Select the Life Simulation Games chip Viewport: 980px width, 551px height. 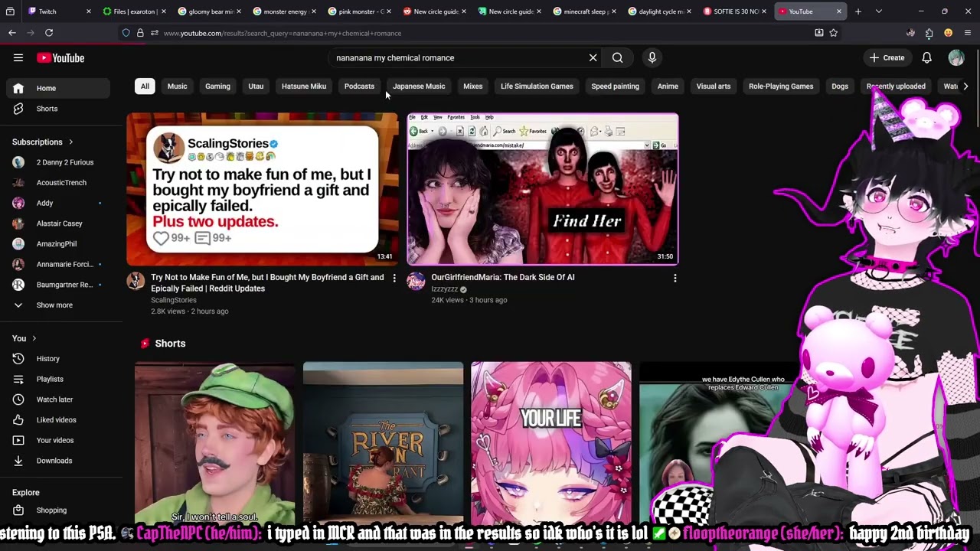click(537, 86)
